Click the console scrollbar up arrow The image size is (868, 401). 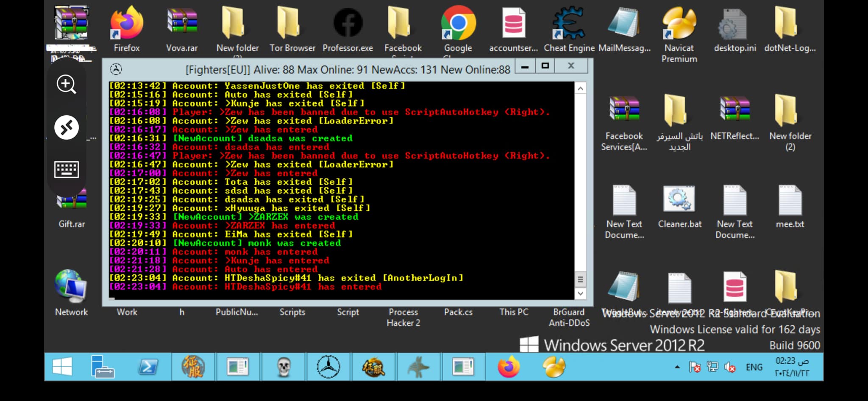580,88
